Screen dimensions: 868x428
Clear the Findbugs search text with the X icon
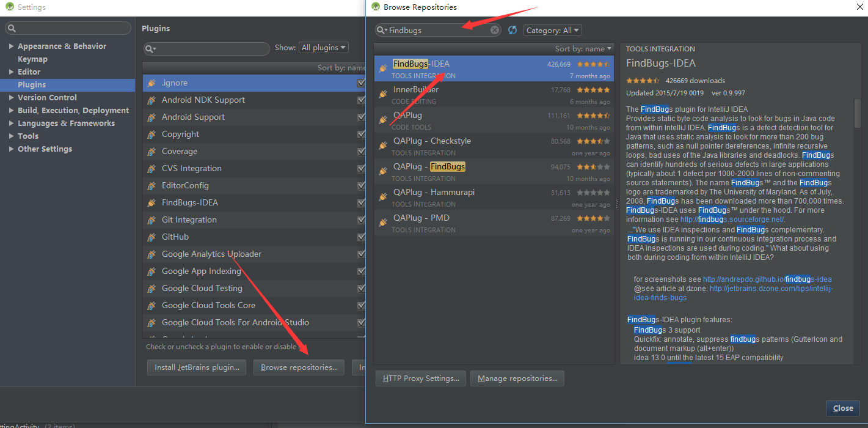click(495, 30)
